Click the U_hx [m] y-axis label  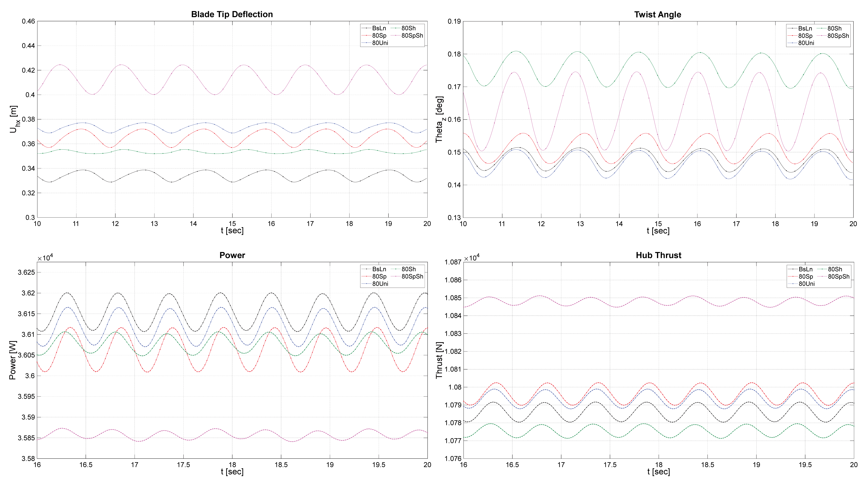14,119
